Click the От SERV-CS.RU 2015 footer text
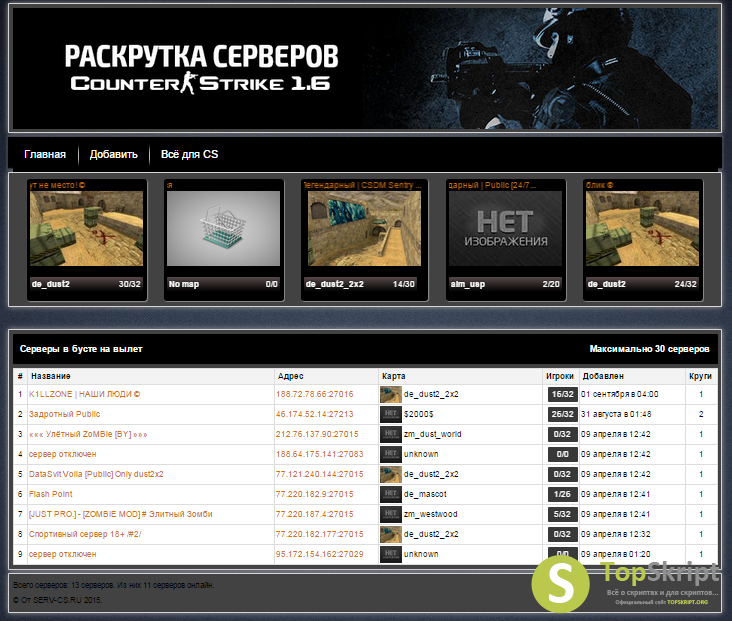 (57, 600)
